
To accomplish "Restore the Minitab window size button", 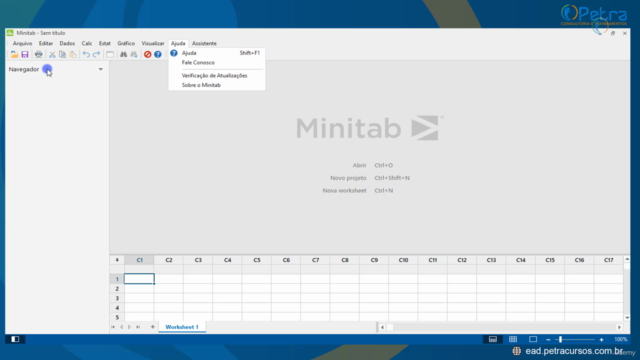I will pos(613,33).
